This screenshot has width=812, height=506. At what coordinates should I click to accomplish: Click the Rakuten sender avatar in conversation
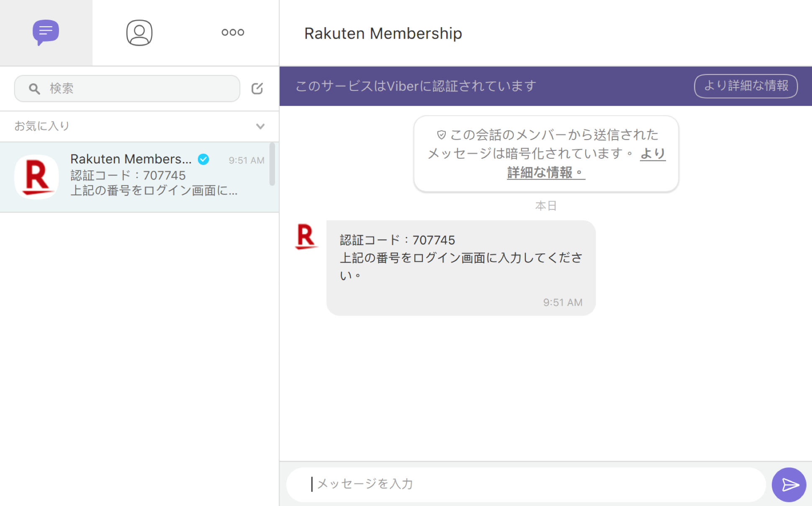306,236
